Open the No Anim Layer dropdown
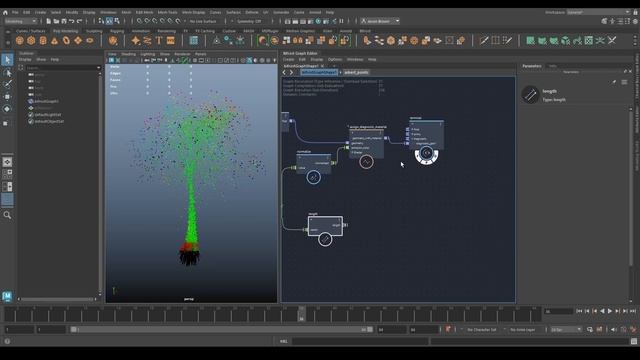640x360 pixels. click(x=523, y=329)
